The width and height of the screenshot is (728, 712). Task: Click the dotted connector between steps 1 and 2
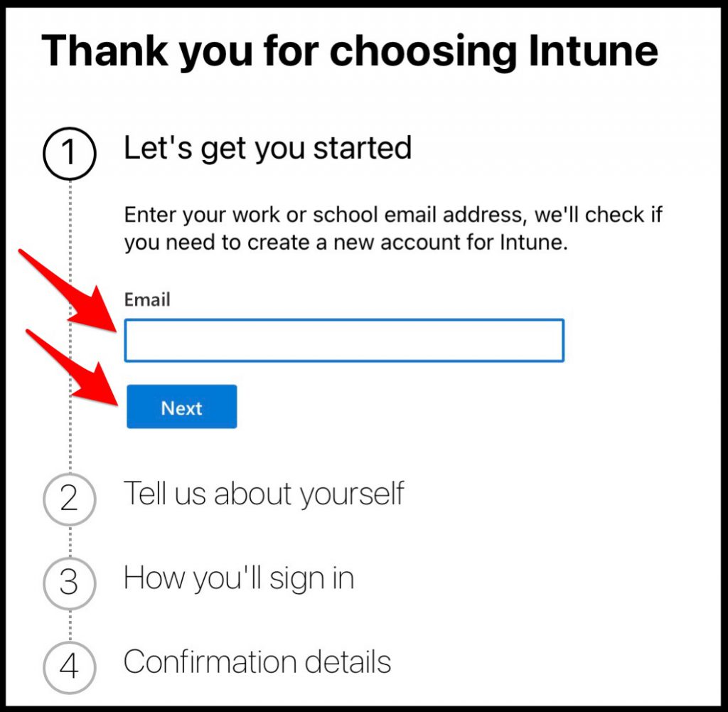coord(70,320)
